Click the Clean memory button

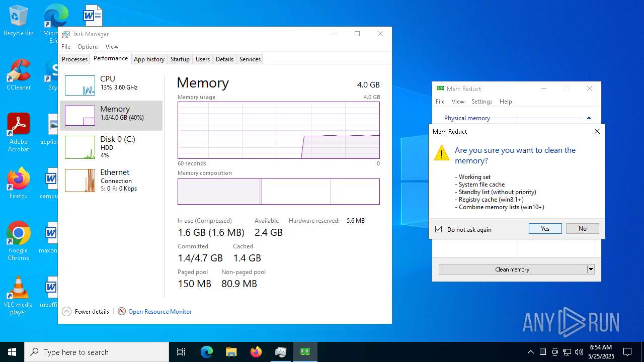tap(512, 269)
